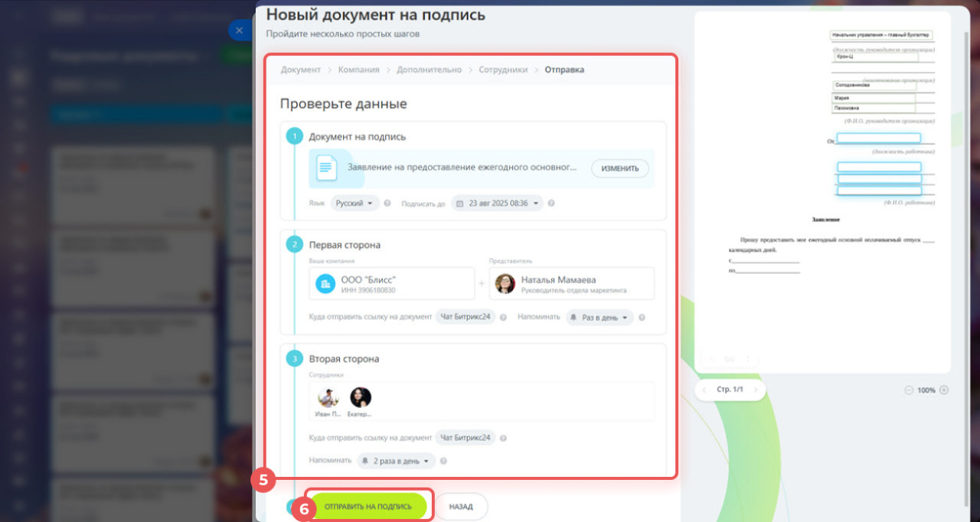Select the Отправка step
Viewport: 980px width, 522px height.
[564, 70]
